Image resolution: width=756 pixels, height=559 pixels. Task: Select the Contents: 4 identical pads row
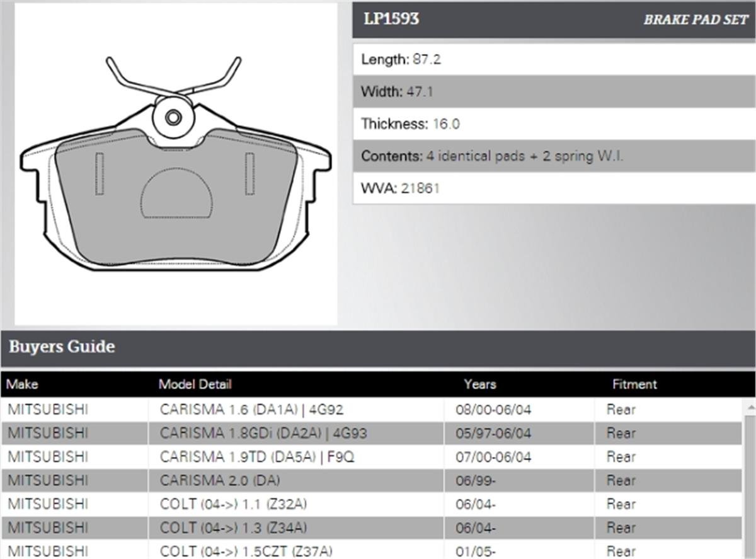point(554,156)
